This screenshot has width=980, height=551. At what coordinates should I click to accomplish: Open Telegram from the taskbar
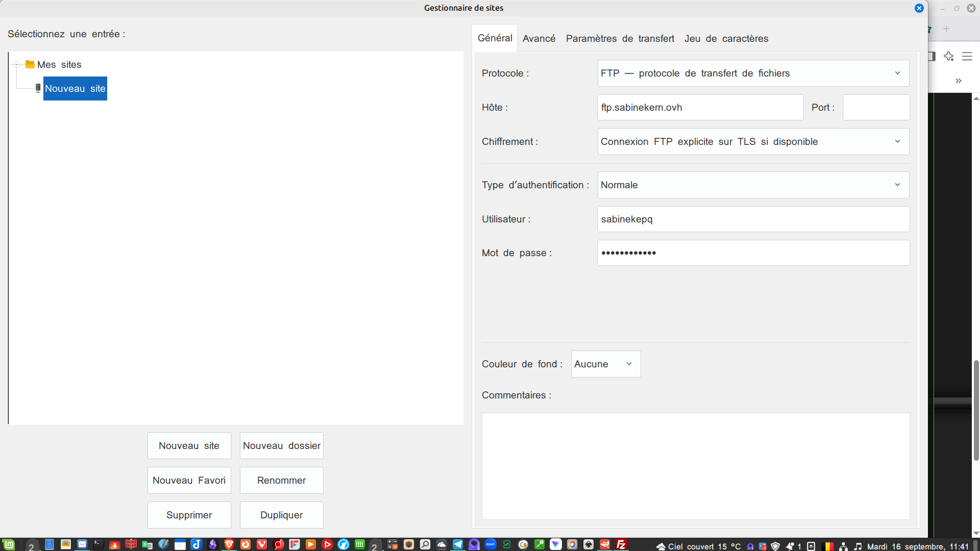pos(458,545)
